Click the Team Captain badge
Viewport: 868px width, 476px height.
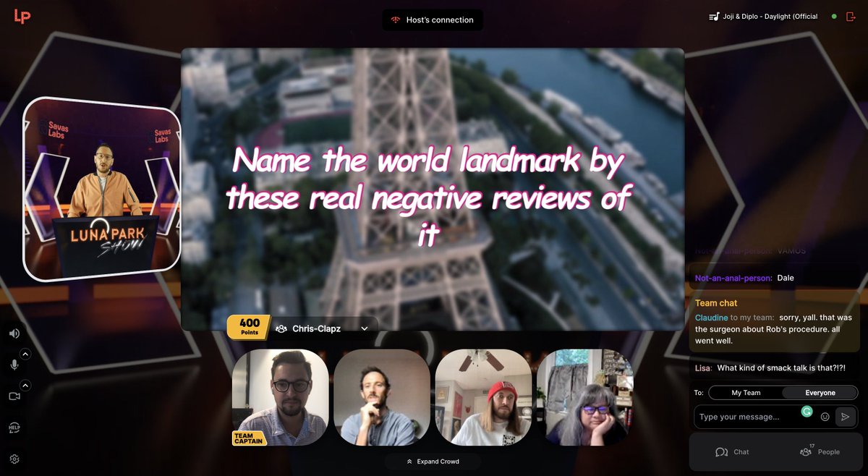pos(249,438)
